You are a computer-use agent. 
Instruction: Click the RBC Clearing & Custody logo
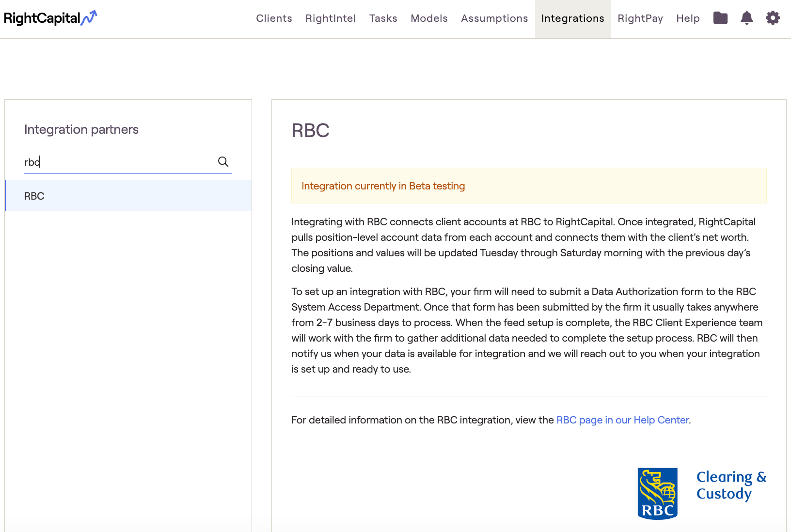coord(702,494)
